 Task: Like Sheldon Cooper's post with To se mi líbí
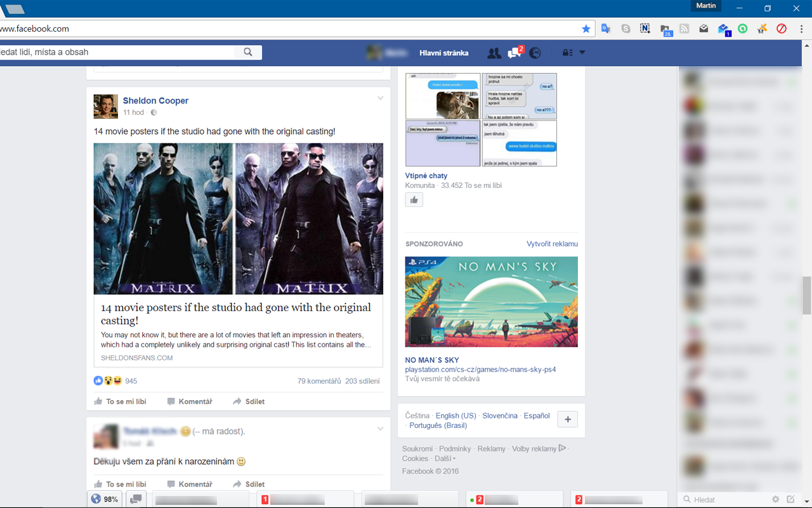[x=120, y=401]
